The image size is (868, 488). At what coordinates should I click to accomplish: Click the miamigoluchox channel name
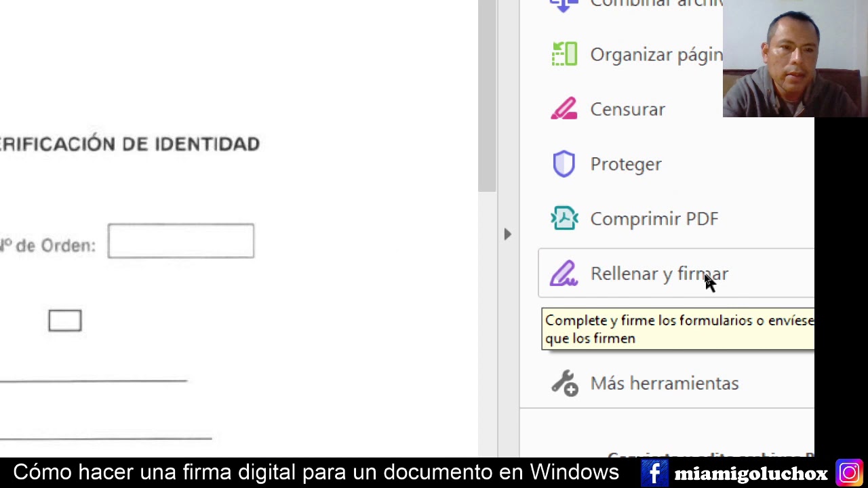[751, 473]
